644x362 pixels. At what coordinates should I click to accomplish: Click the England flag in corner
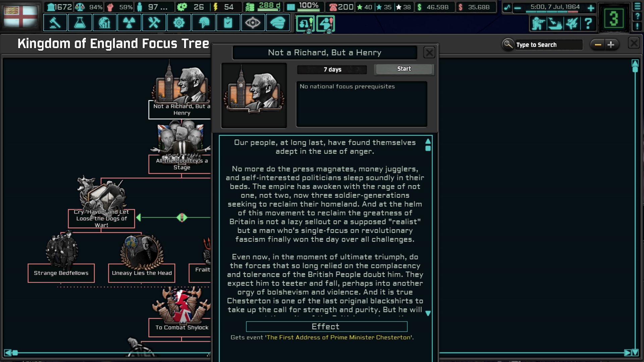20,16
